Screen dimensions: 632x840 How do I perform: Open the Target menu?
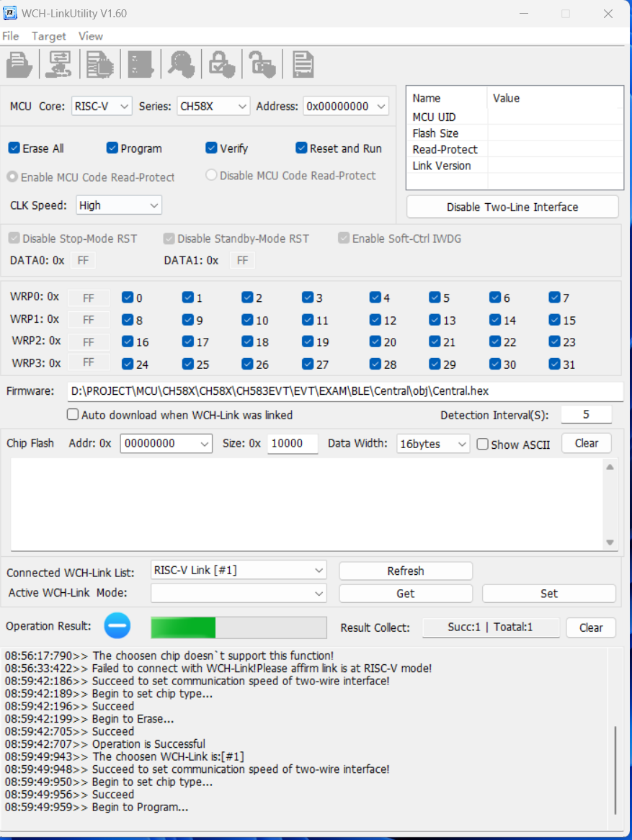point(48,36)
